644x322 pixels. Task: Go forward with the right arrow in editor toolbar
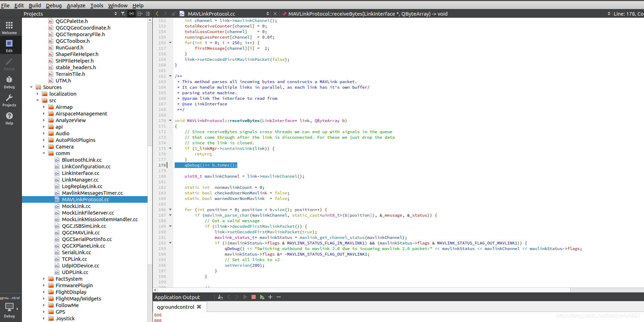pyautogui.click(x=165, y=14)
